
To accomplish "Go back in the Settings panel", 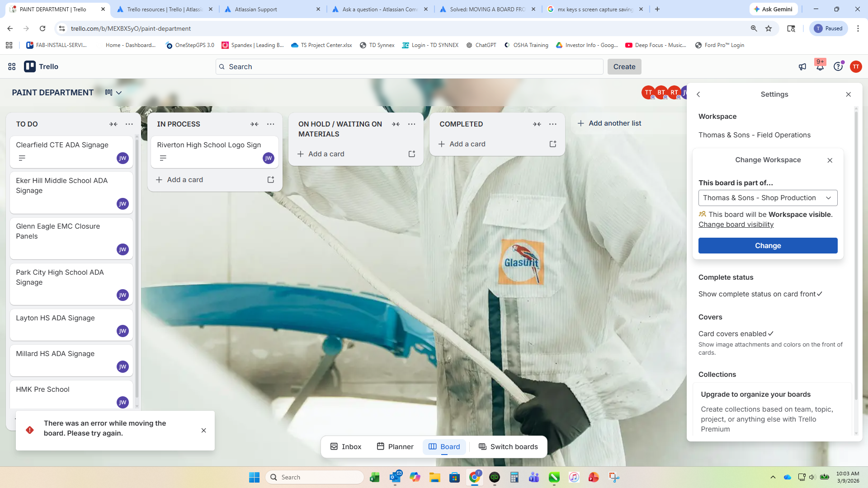I will [x=698, y=94].
